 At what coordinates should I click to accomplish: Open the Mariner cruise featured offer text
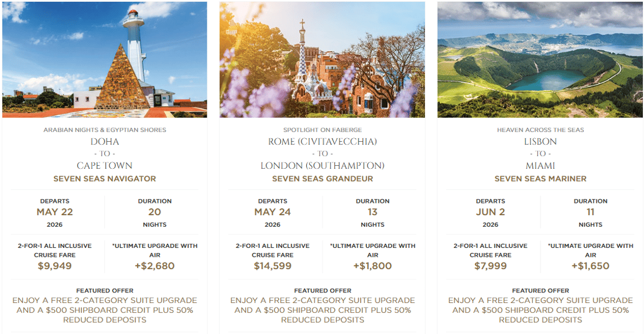click(540, 310)
